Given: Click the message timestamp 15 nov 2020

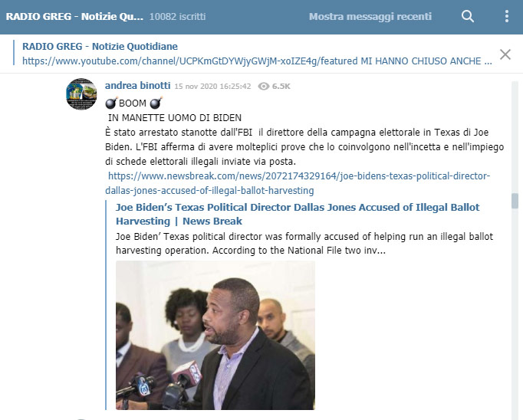Looking at the screenshot, I should click(x=212, y=87).
